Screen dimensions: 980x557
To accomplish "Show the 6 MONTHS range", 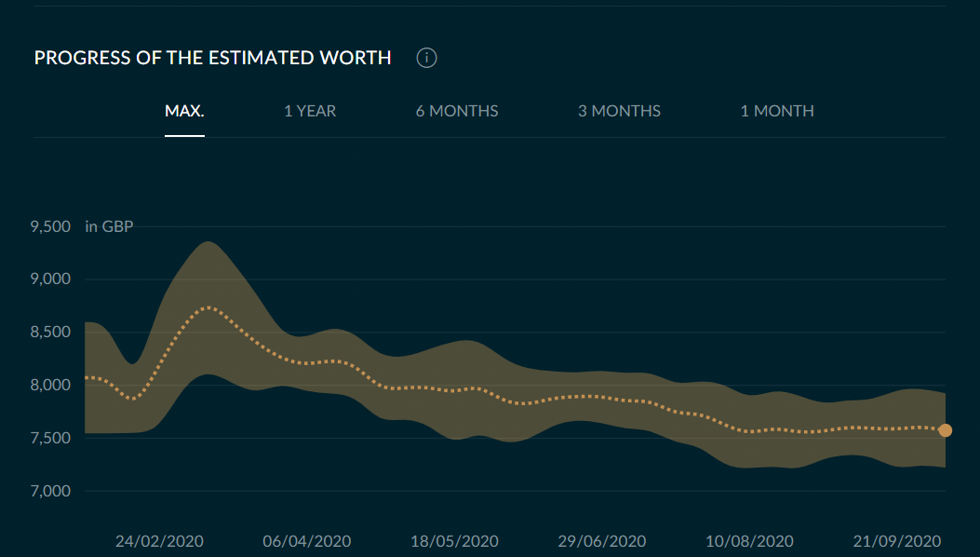I will pyautogui.click(x=457, y=111).
